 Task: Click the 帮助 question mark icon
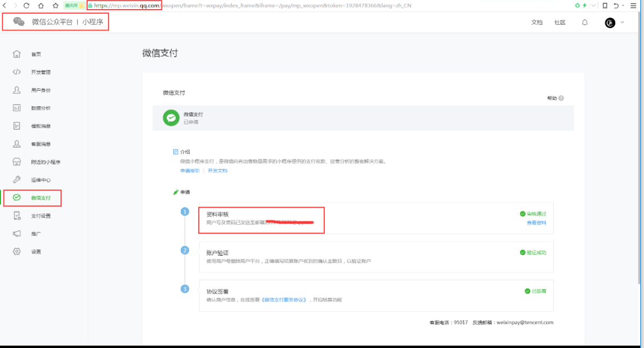coord(561,98)
